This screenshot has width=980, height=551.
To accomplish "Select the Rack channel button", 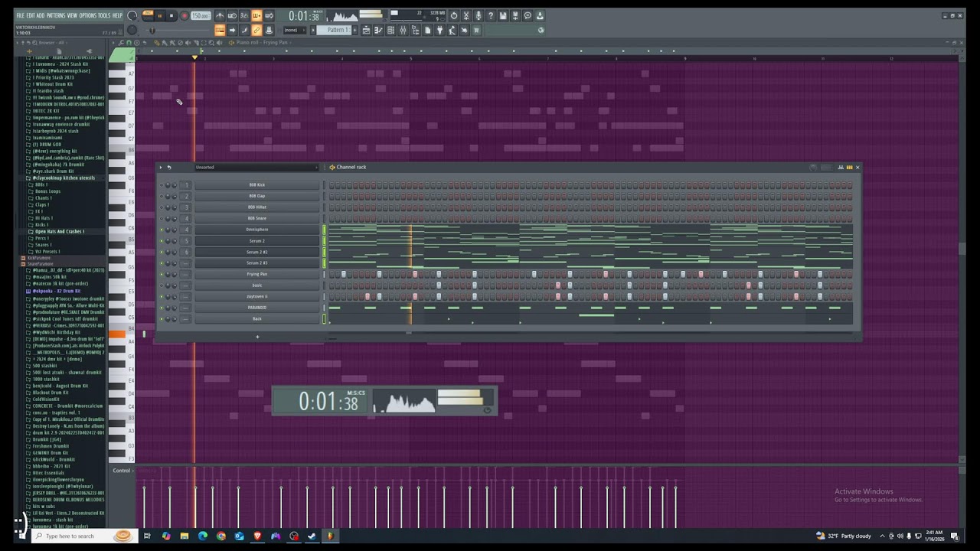I will pos(256,318).
